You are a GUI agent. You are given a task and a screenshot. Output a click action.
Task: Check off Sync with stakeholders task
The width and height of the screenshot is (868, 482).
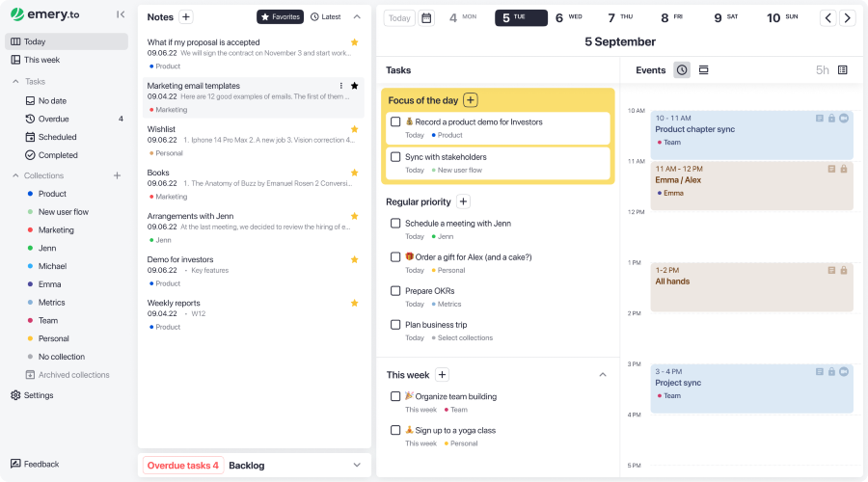click(395, 156)
